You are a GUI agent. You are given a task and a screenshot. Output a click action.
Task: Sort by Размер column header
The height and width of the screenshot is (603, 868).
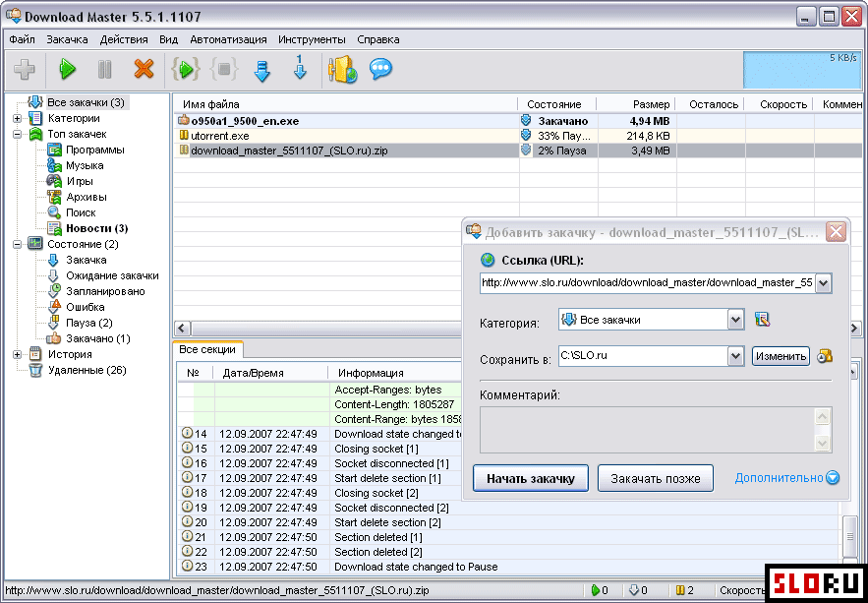(635, 104)
